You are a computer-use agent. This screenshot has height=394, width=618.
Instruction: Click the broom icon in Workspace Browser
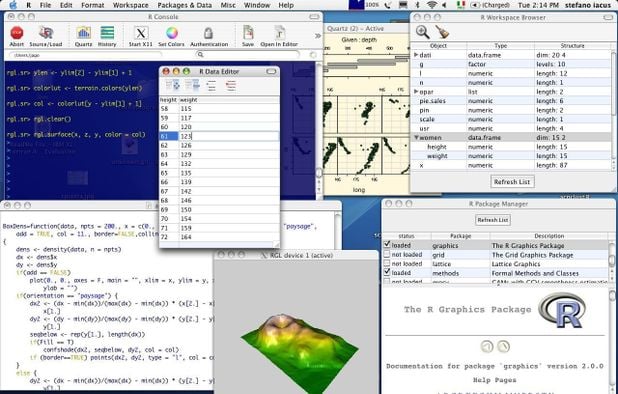[x=442, y=32]
